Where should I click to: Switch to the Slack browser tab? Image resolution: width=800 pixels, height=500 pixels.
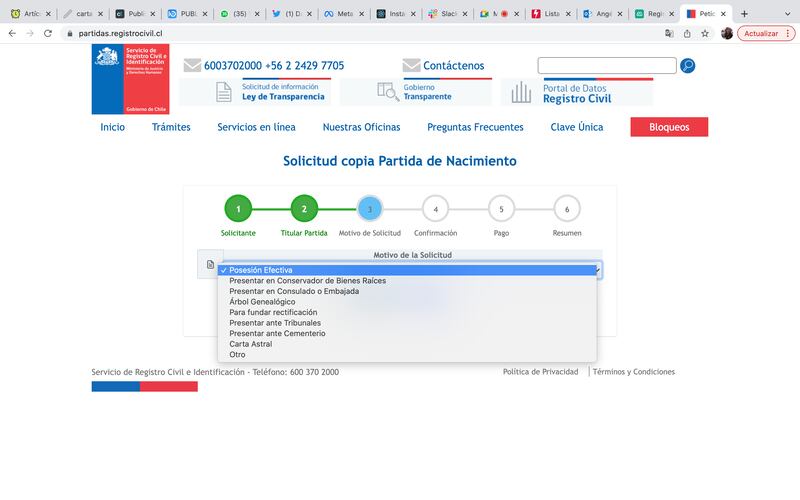coord(447,14)
